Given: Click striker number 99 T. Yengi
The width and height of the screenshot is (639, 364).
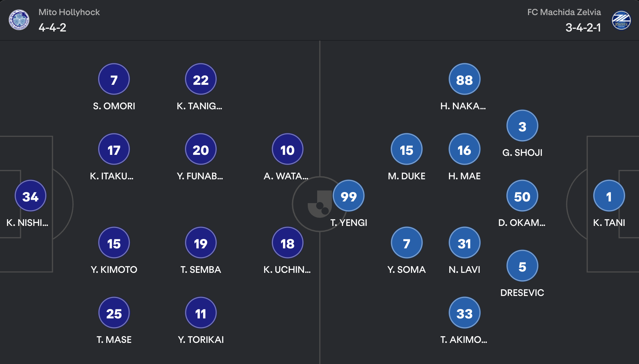Looking at the screenshot, I should [349, 196].
